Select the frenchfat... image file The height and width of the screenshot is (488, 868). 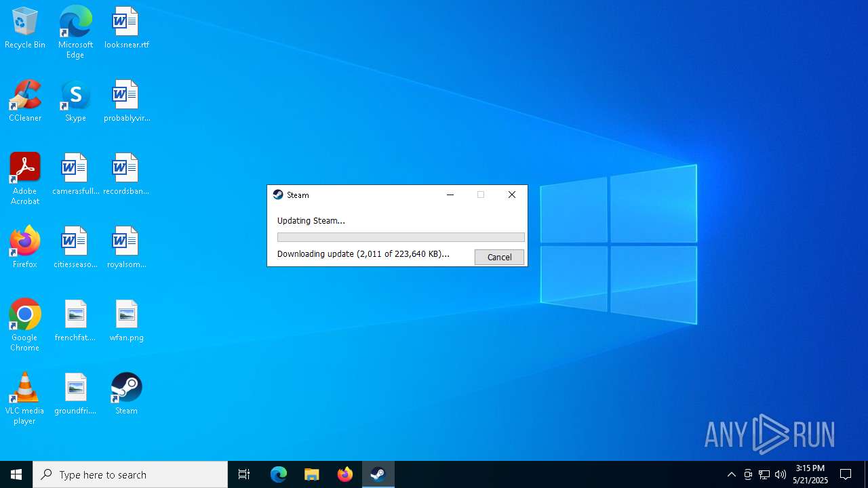coord(75,321)
